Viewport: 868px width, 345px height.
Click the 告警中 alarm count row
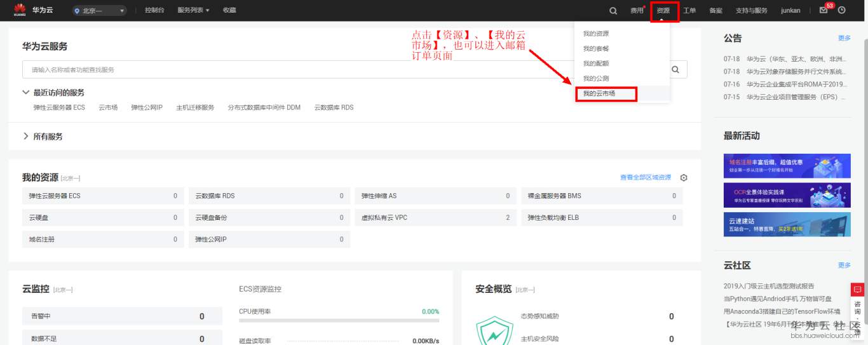pyautogui.click(x=122, y=316)
